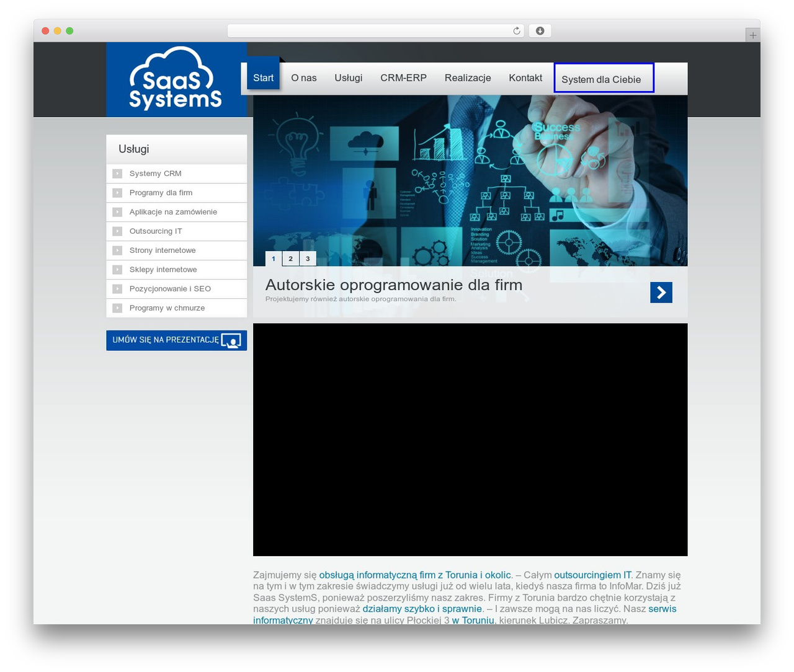Click the arrow icon beside Outsourcing IT
Screen dimensions: 794x672
point(117,231)
